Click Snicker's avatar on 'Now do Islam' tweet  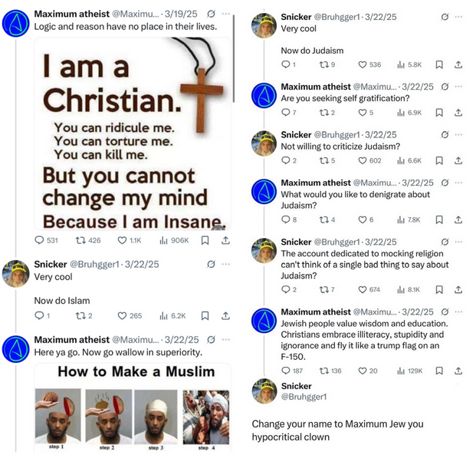coord(15,274)
